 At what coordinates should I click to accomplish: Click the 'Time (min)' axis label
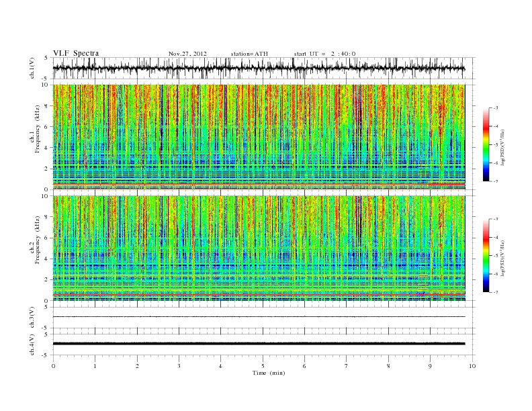coord(269,373)
